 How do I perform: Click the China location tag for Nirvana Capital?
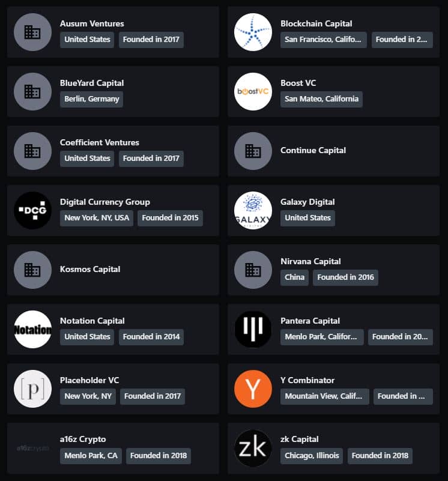294,277
